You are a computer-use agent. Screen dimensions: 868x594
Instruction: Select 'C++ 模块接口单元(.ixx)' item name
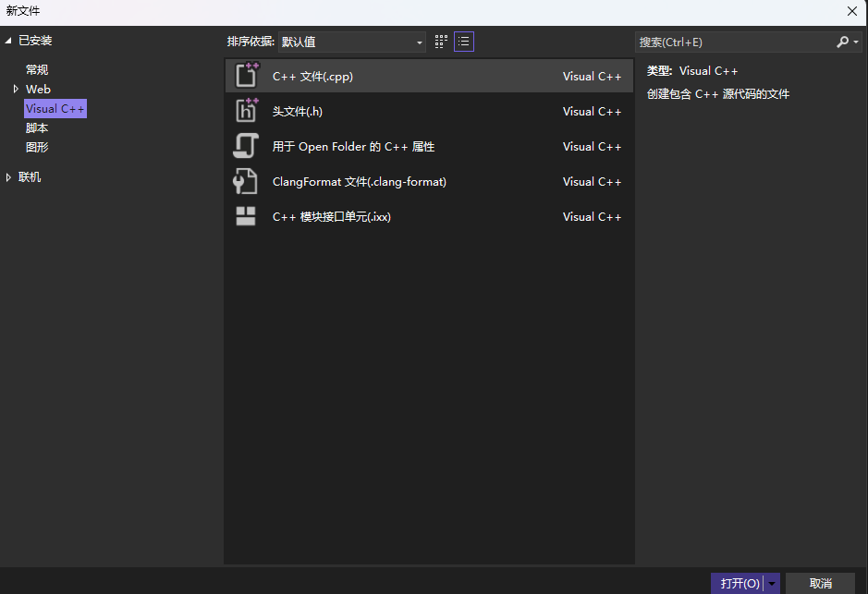(x=332, y=217)
